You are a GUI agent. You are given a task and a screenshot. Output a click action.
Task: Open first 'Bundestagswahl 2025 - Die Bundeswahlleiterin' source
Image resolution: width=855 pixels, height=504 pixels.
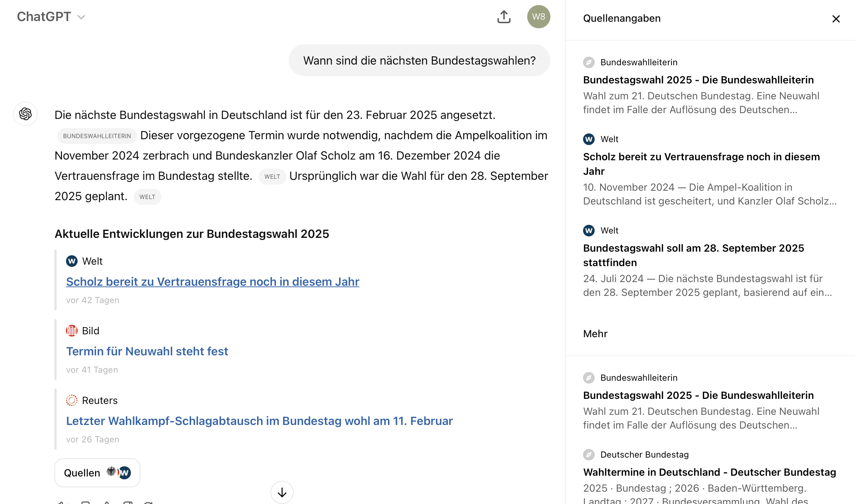(698, 80)
